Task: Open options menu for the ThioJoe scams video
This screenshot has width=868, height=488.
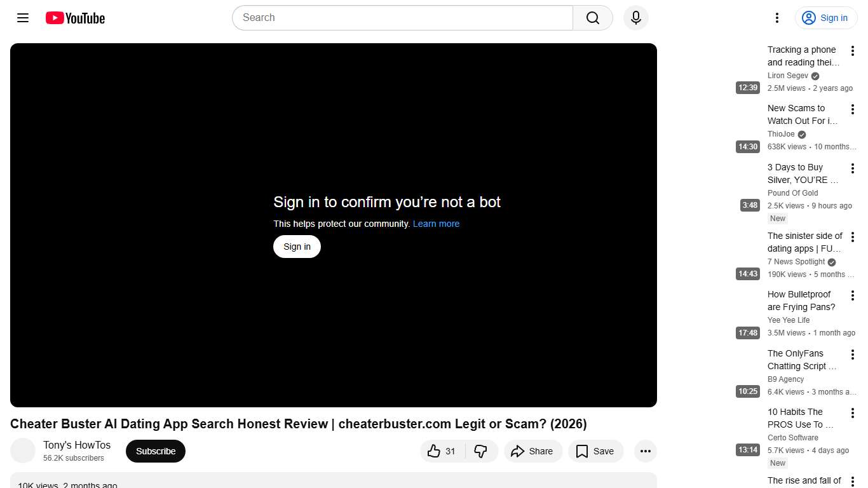Action: coord(853,109)
